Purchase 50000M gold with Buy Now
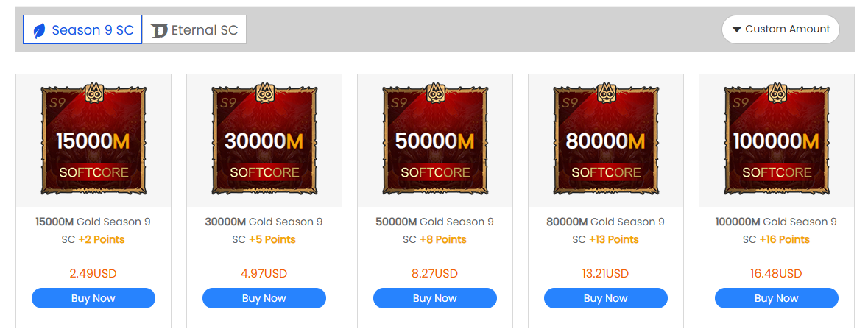The width and height of the screenshot is (868, 332). 435,298
